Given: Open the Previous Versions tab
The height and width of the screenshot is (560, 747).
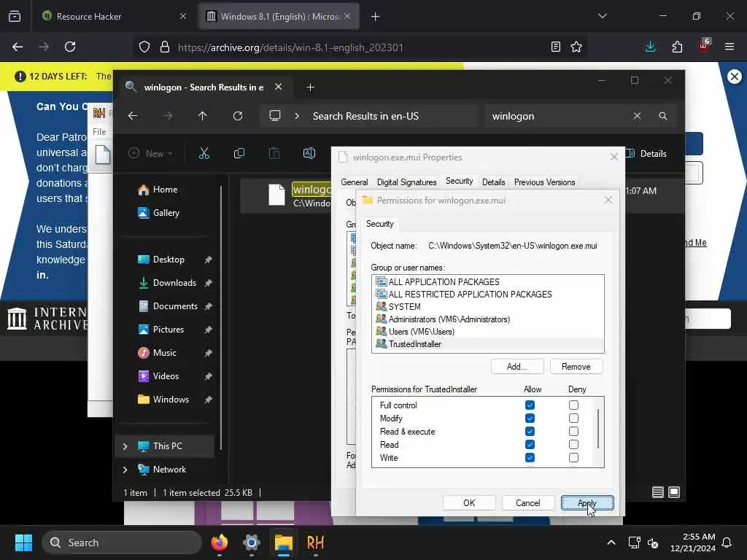Looking at the screenshot, I should pos(544,182).
